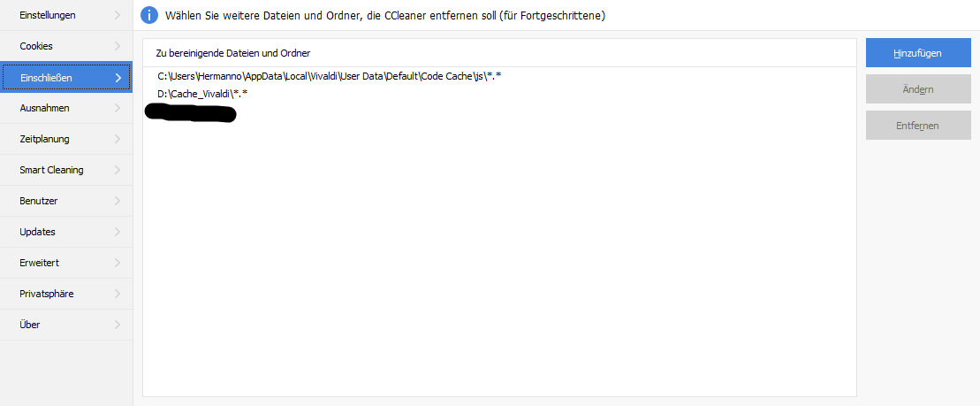Click the chevron next to Cookies

click(118, 46)
